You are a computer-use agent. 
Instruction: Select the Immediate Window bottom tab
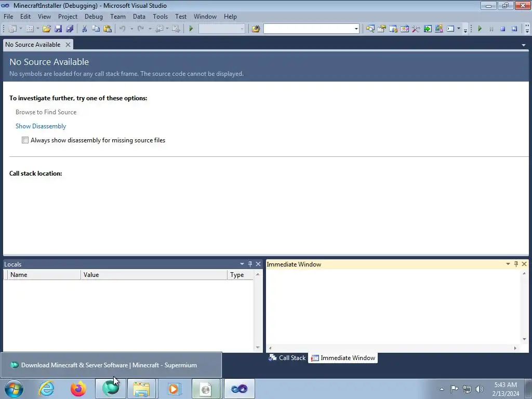(x=343, y=357)
